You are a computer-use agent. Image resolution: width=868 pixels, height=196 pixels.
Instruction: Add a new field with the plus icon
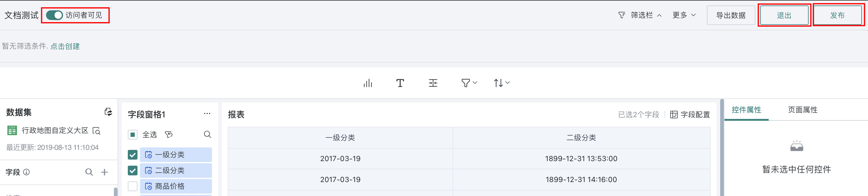104,172
